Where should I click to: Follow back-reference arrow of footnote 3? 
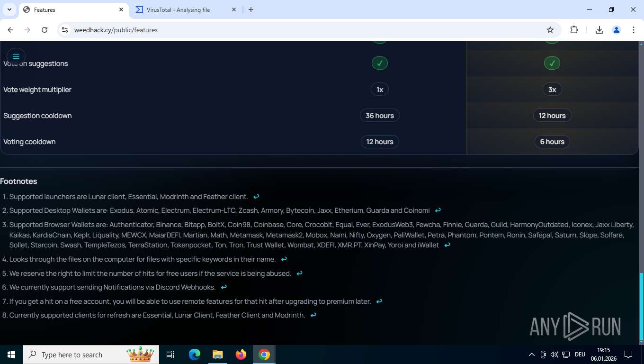pyautogui.click(x=447, y=245)
